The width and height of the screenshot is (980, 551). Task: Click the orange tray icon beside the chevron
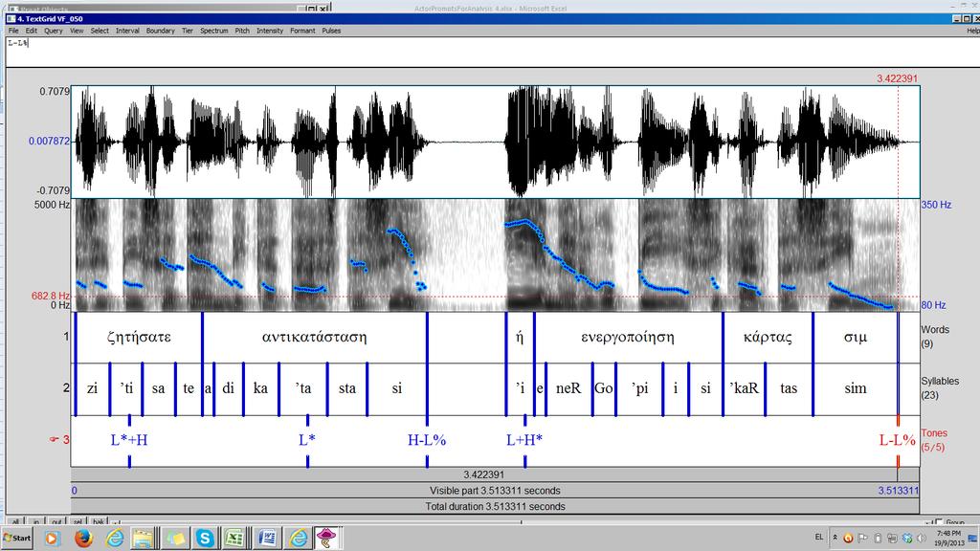click(x=848, y=538)
